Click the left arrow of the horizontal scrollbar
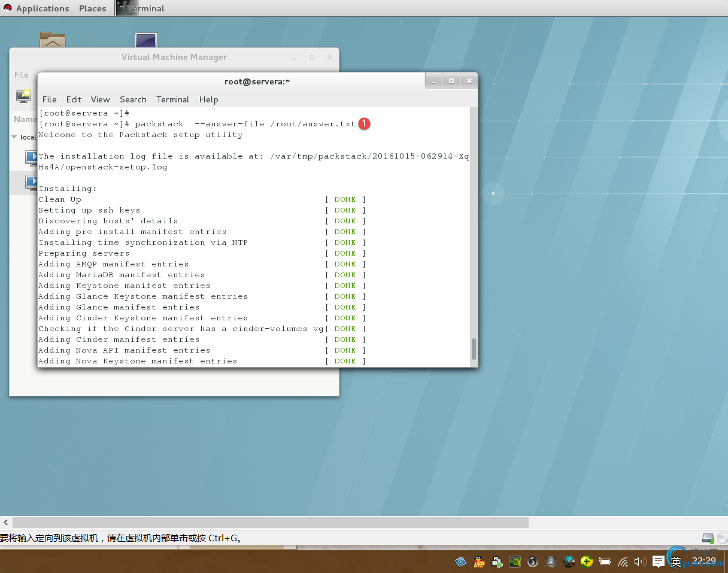Image resolution: width=728 pixels, height=573 pixels. point(6,522)
